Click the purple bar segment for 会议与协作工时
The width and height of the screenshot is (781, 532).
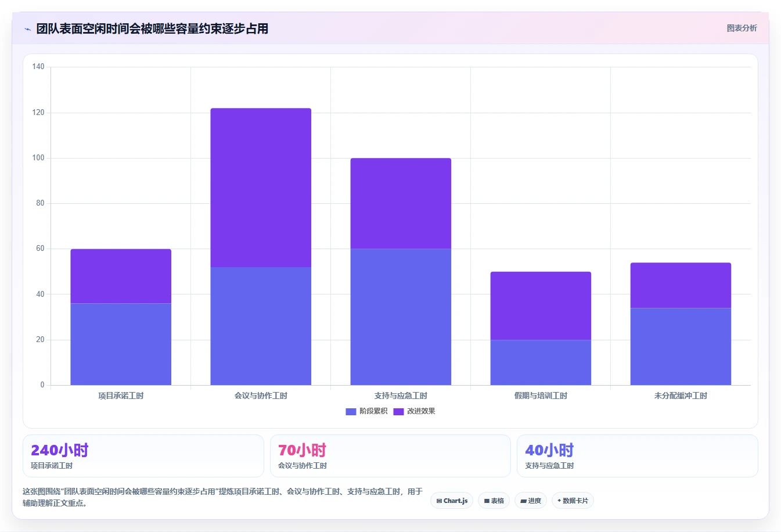click(261, 188)
